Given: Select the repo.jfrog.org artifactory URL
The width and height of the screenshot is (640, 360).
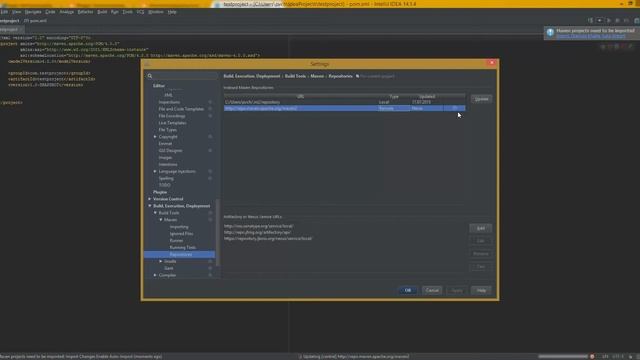Looking at the screenshot, I should pos(258,232).
